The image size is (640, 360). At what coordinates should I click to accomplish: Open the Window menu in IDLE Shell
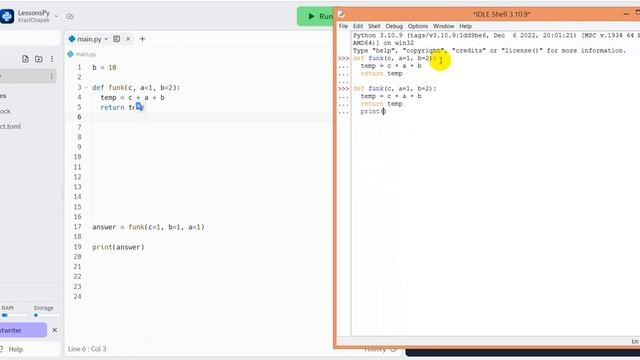(444, 26)
